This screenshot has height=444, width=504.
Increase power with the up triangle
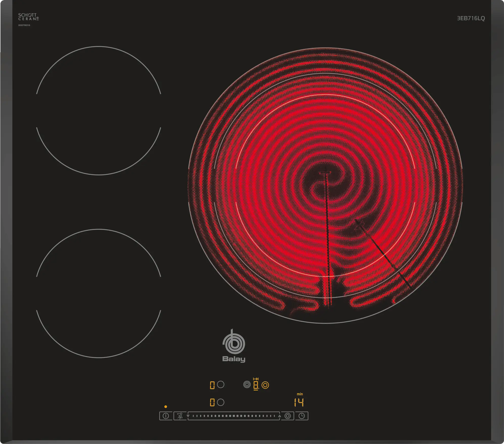click(x=279, y=416)
